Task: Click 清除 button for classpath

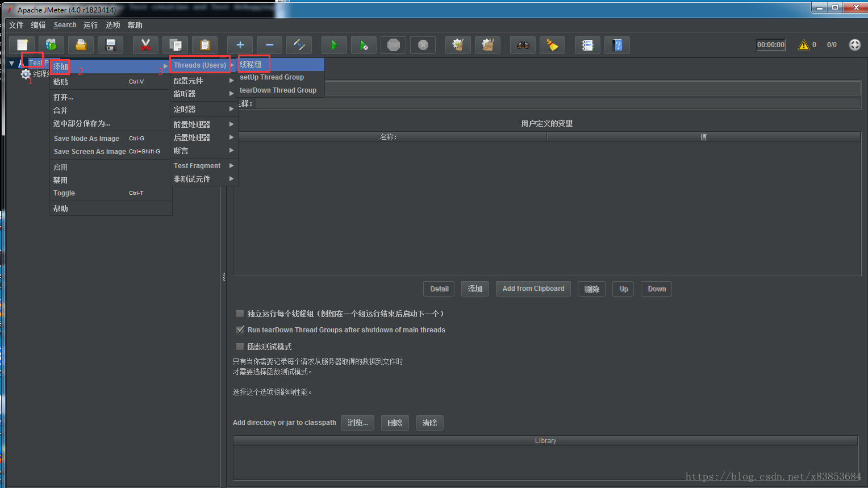Action: pos(429,423)
